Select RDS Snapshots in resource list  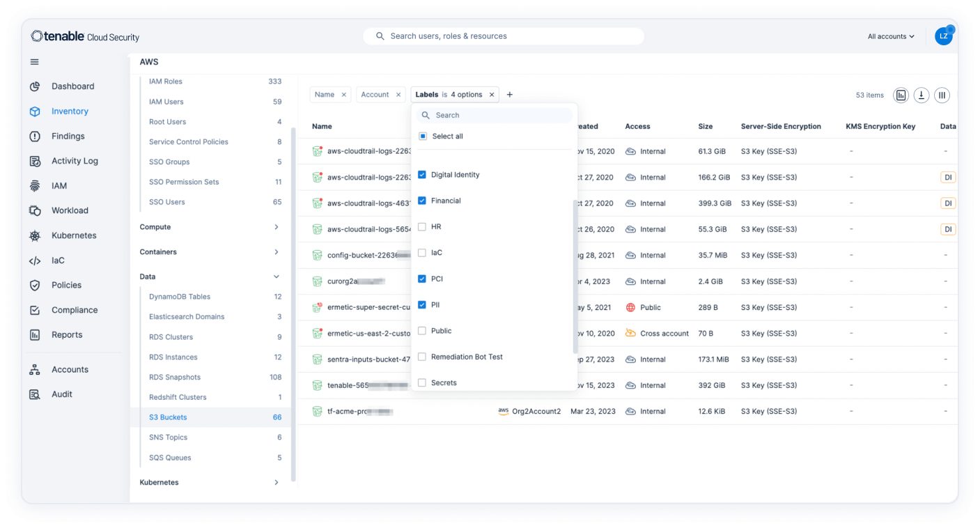pos(175,378)
